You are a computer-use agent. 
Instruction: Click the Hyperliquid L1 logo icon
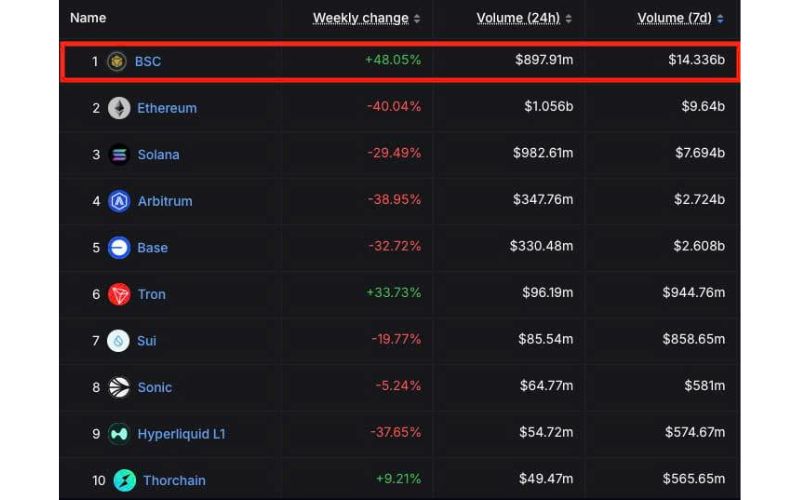[119, 434]
